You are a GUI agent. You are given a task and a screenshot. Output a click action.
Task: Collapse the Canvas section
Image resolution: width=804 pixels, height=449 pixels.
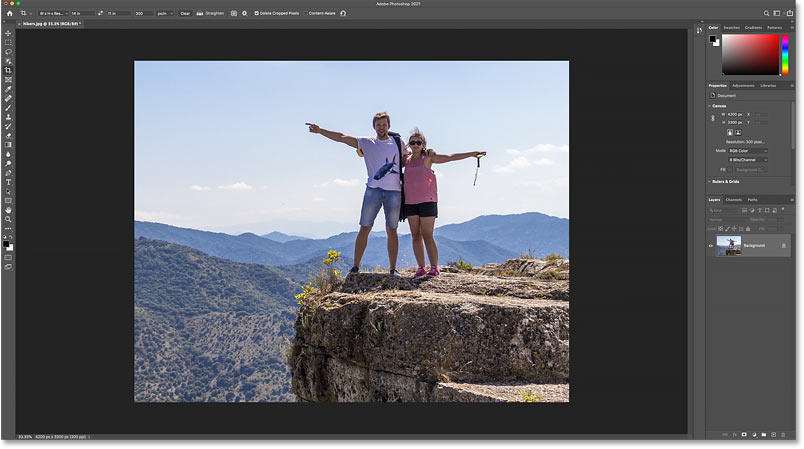[710, 106]
